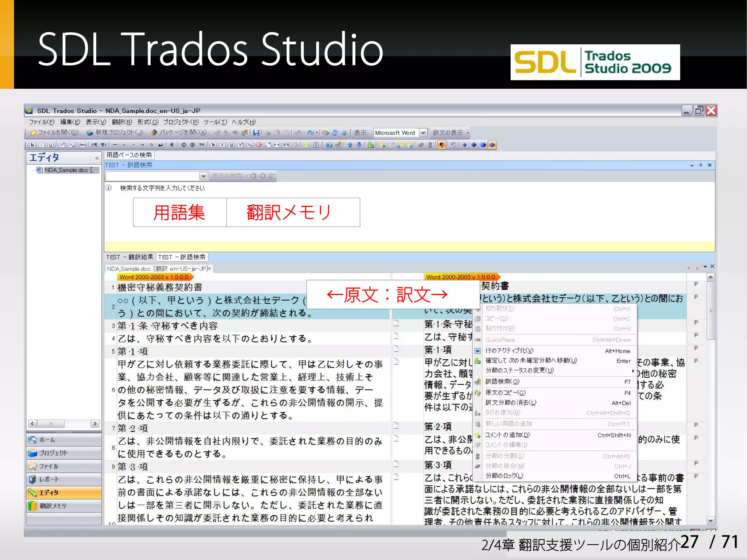Collapse the エディタ sidebar panel

click(97, 158)
